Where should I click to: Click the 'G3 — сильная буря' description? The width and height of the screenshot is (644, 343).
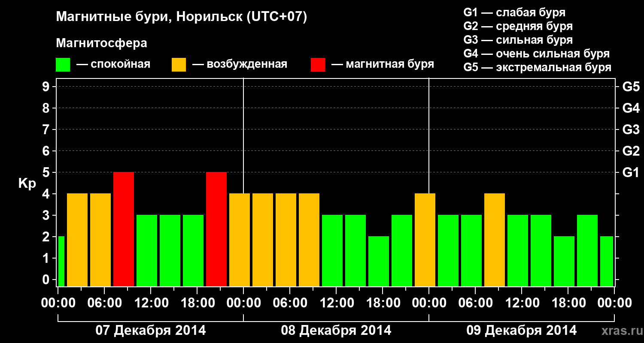tap(518, 40)
